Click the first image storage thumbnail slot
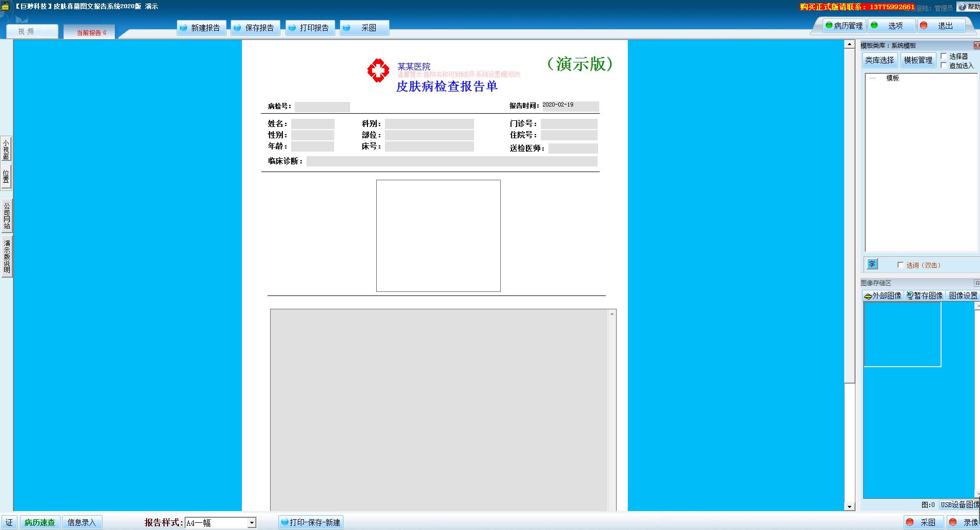Image resolution: width=980 pixels, height=530 pixels. (x=902, y=334)
